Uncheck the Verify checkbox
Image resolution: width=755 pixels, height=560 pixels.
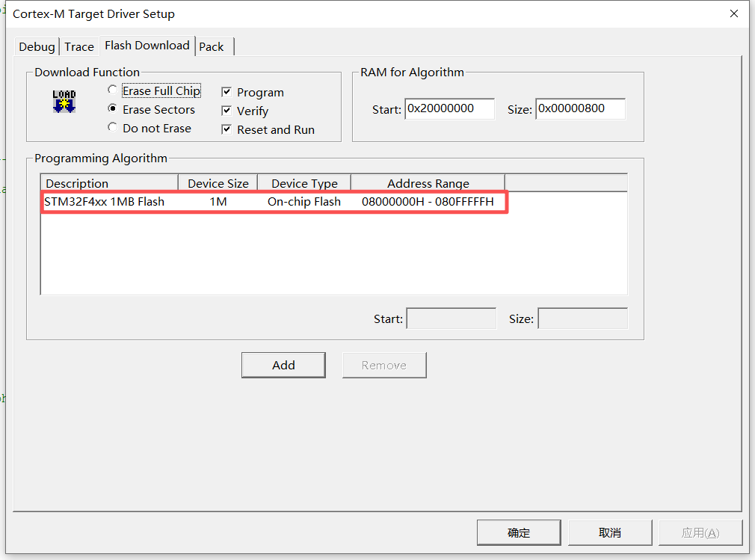pyautogui.click(x=226, y=111)
